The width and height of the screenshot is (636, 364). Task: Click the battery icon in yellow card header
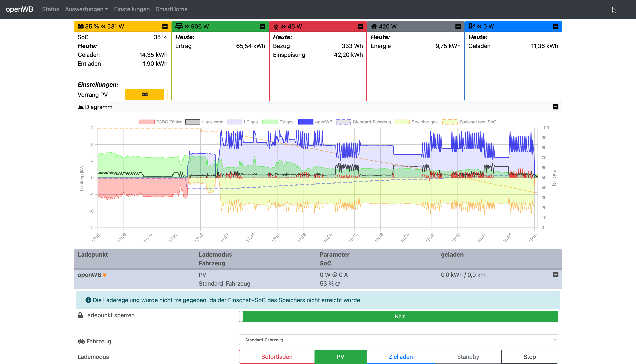point(81,26)
